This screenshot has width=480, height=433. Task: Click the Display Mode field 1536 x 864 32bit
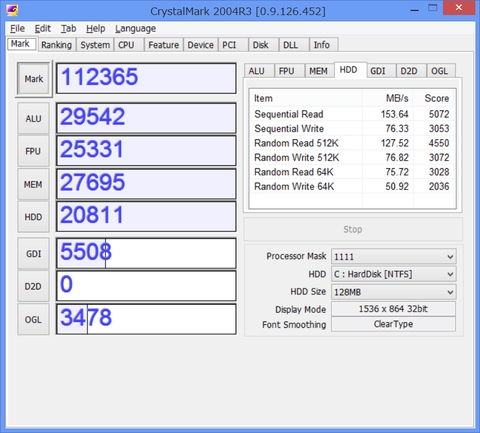393,309
